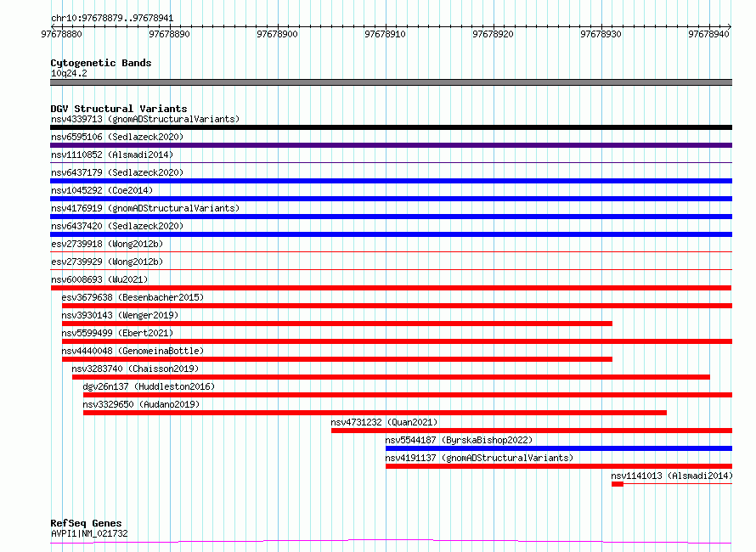Open variant nsv4339713 (gnomADStructuralVariants) label

pos(145,119)
